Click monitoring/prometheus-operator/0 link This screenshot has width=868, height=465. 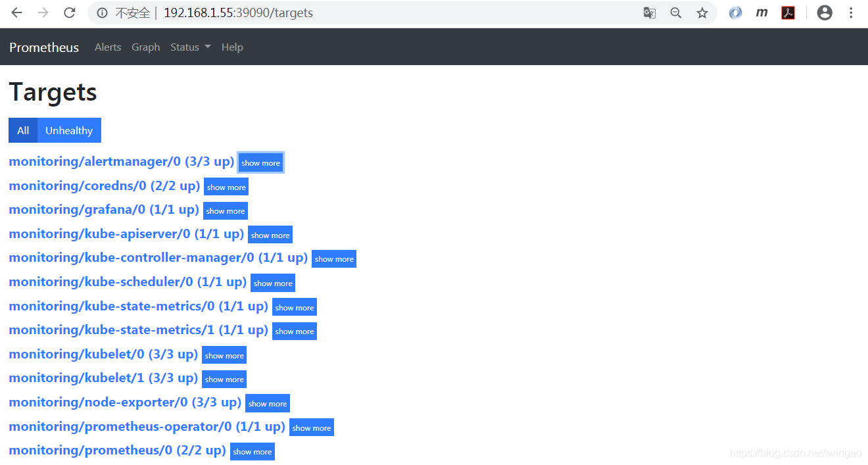click(147, 426)
